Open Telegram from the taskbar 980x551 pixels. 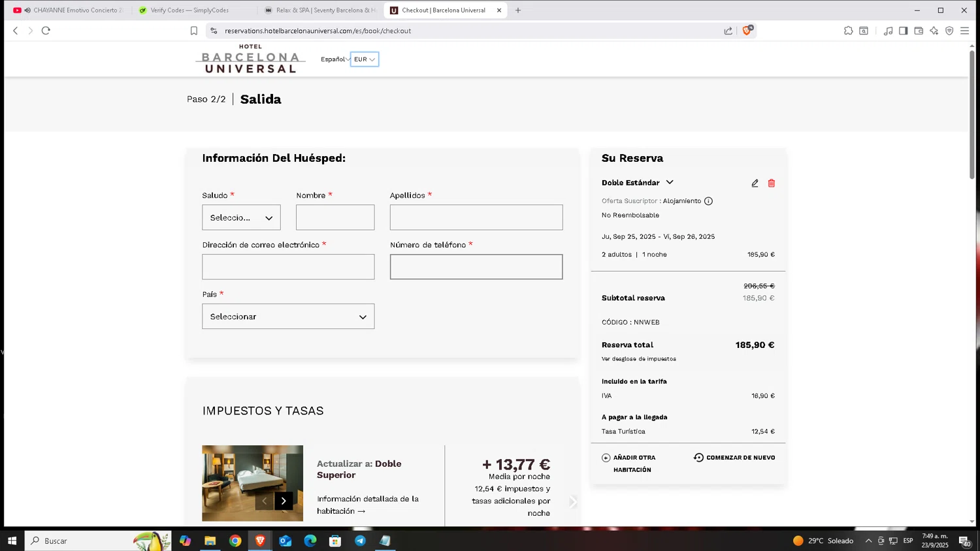point(360,541)
